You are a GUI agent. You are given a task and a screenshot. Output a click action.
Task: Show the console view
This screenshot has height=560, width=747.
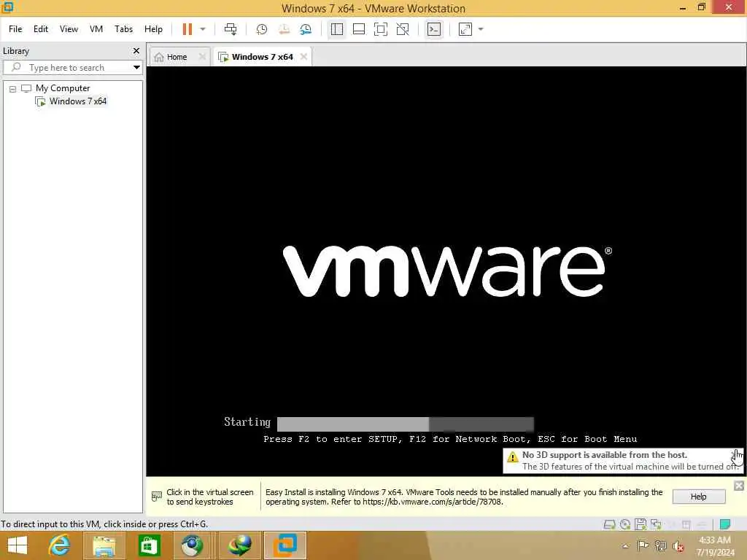[433, 29]
